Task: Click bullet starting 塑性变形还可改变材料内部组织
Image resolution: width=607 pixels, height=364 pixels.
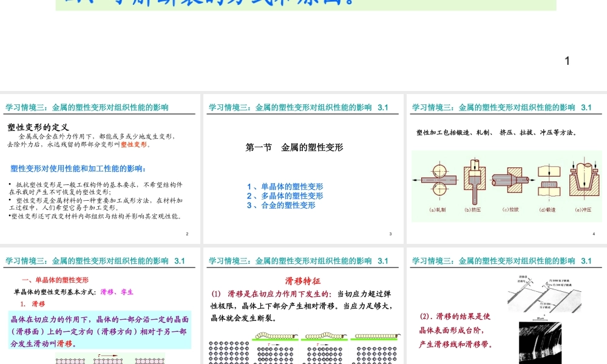Action: point(95,216)
